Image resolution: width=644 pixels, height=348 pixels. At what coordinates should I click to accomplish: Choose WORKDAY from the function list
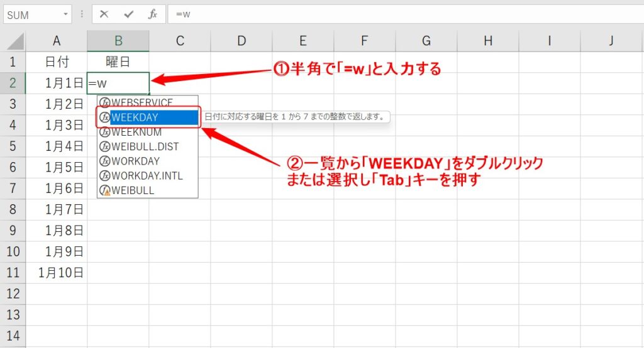pyautogui.click(x=147, y=161)
